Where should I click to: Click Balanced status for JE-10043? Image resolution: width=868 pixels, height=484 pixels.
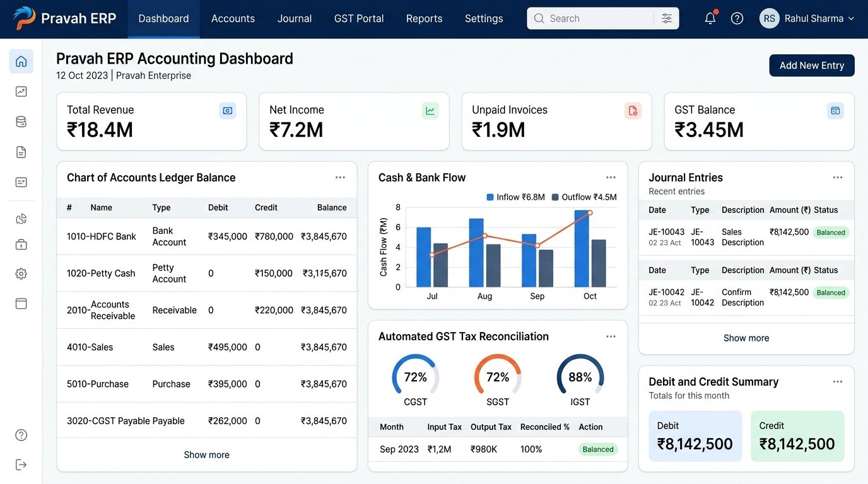click(831, 233)
